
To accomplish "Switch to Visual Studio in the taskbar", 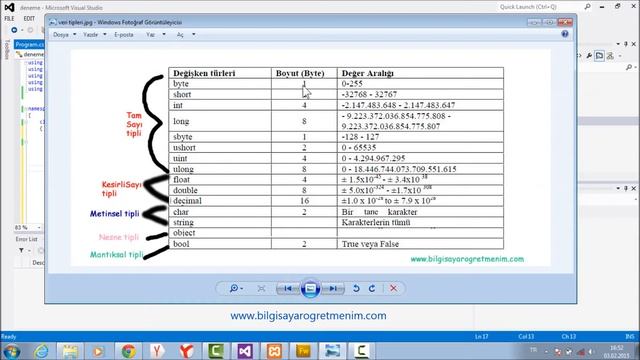I will point(244,351).
